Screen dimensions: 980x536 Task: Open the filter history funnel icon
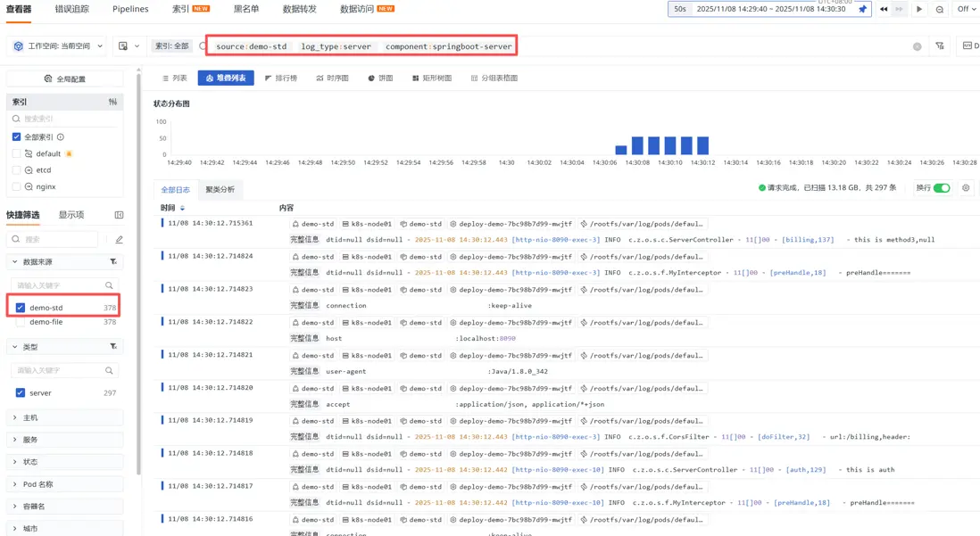pyautogui.click(x=939, y=45)
